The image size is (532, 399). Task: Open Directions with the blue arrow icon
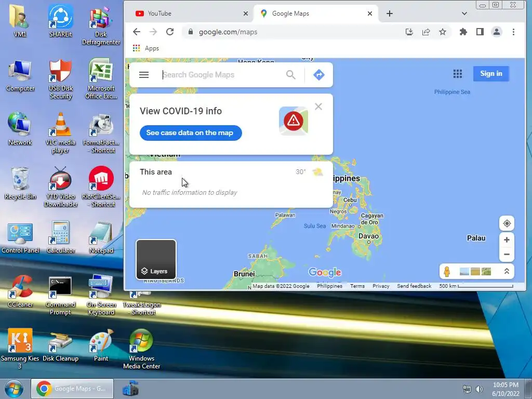pyautogui.click(x=318, y=75)
